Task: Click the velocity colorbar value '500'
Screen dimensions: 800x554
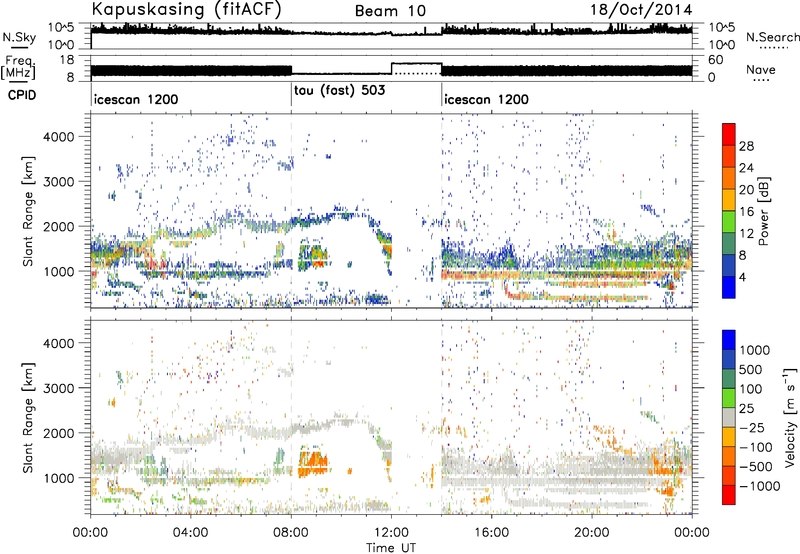Action: (751, 369)
